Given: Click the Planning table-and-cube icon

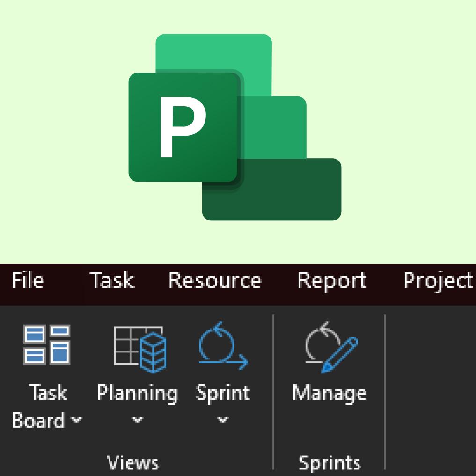Looking at the screenshot, I should [x=140, y=350].
